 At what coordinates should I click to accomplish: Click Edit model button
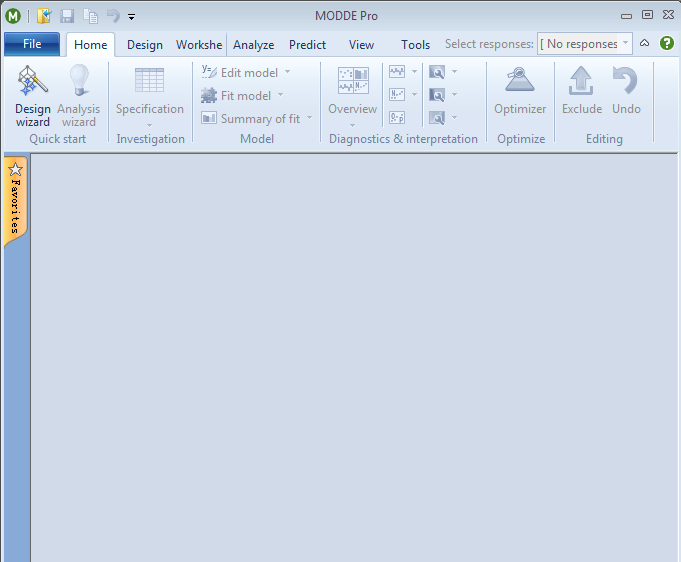click(x=240, y=72)
